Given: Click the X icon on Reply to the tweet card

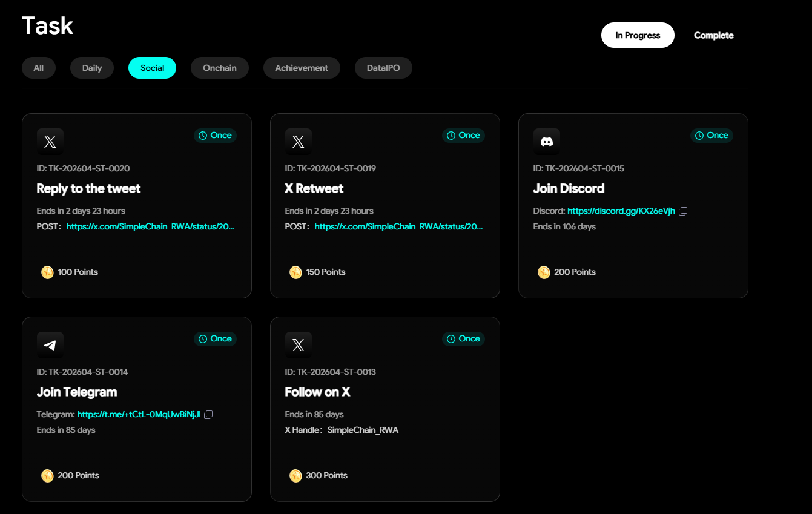Looking at the screenshot, I should (x=50, y=141).
